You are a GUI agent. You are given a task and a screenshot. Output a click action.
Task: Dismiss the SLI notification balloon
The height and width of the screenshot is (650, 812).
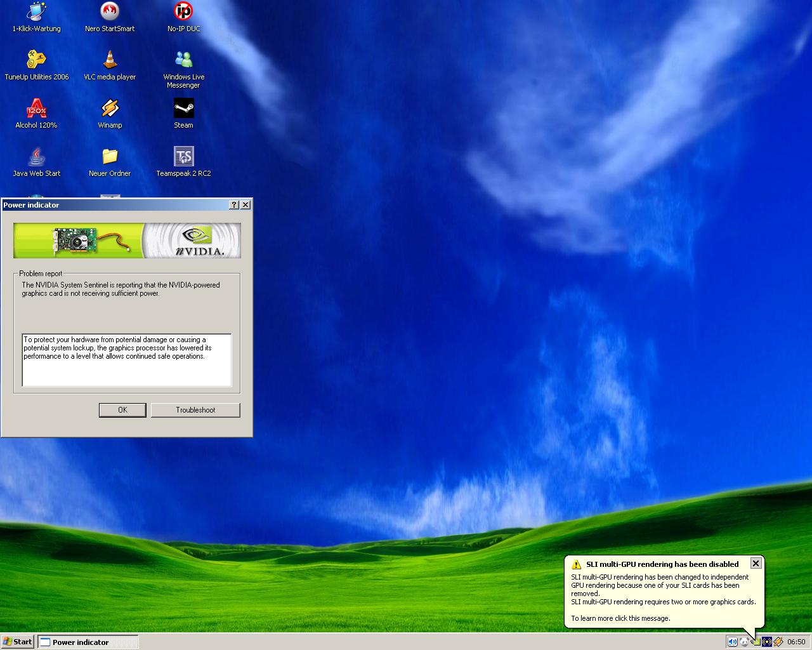[x=756, y=563]
